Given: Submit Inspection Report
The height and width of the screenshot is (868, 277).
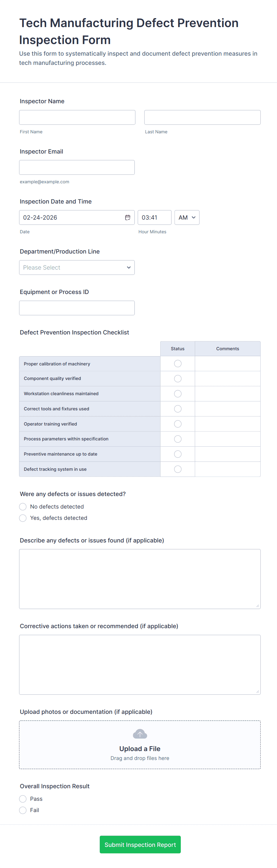Looking at the screenshot, I should click(x=140, y=845).
